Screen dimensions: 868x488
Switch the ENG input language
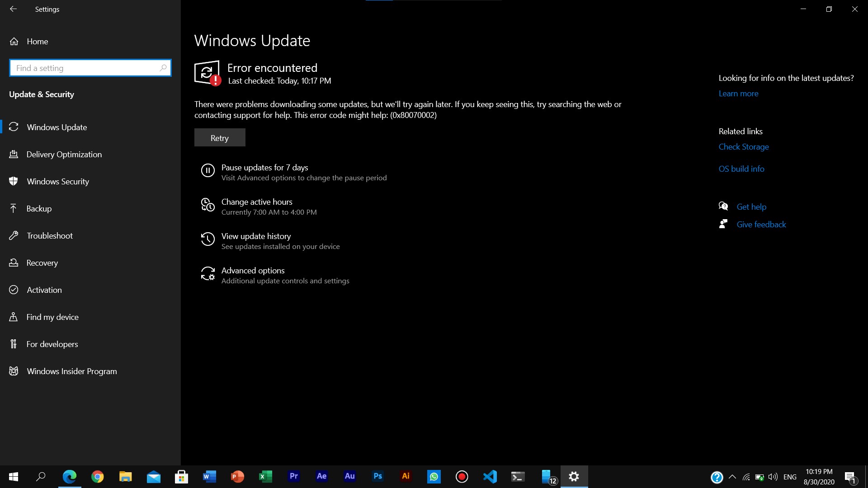[x=790, y=477]
